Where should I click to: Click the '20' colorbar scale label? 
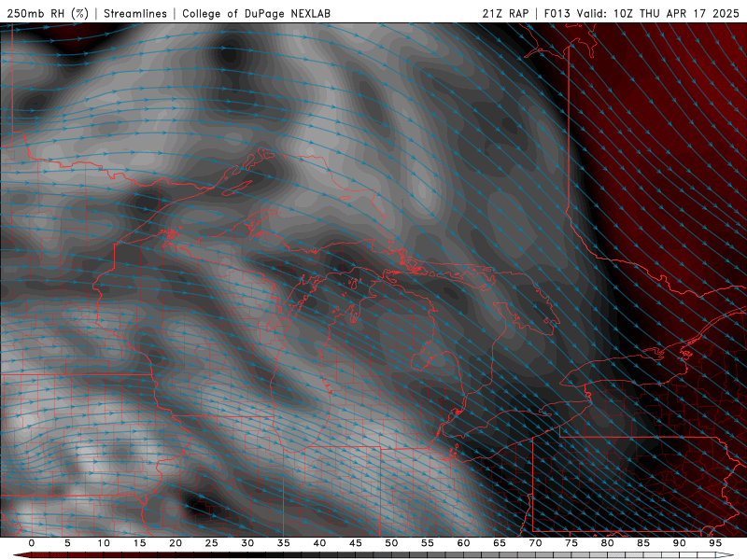176,543
